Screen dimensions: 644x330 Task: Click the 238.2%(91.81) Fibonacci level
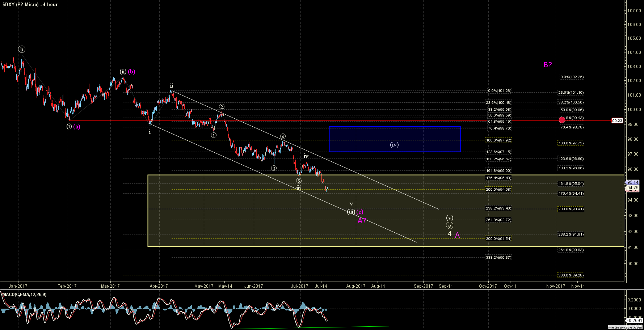(571, 234)
